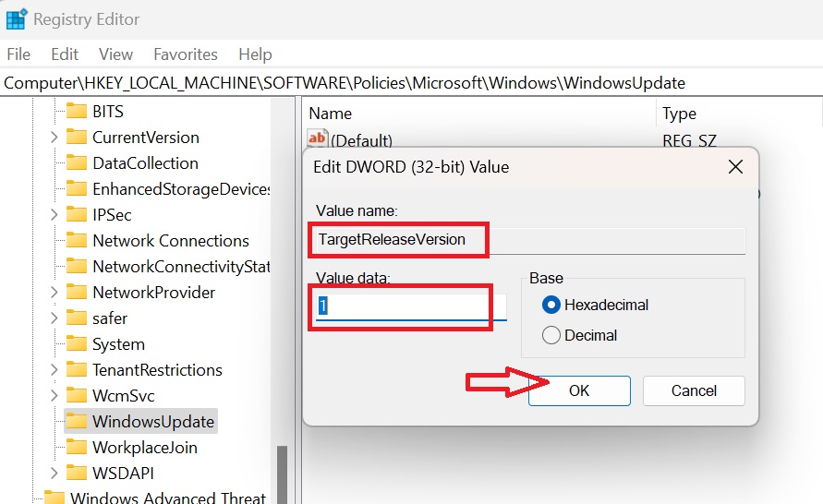The image size is (823, 504).
Task: Expand the NetworkProvider key
Action: click(54, 292)
